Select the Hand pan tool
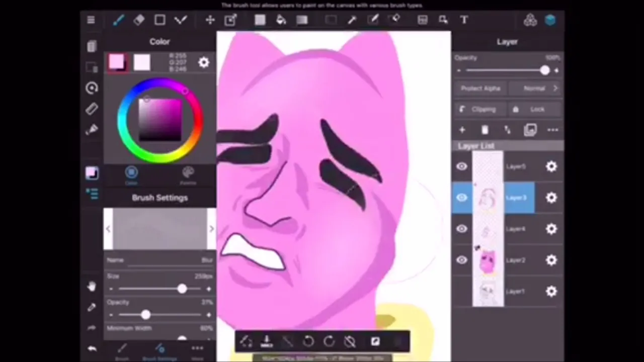 [92, 286]
